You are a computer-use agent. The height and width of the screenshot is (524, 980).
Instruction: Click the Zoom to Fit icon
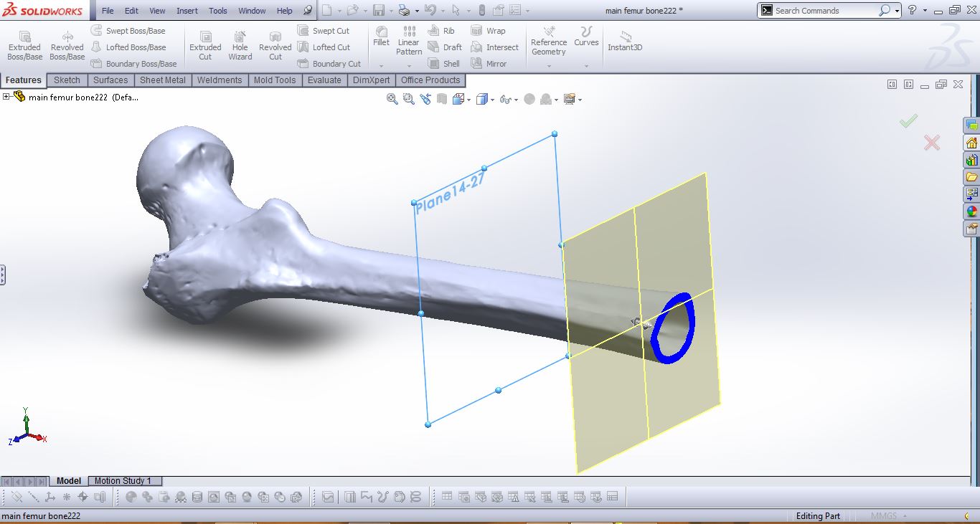pos(392,99)
